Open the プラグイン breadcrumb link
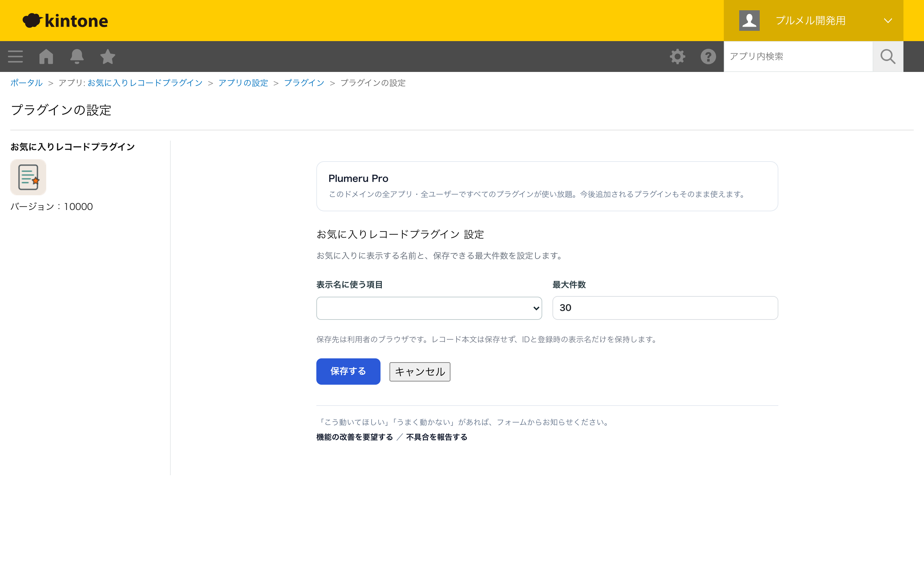The image size is (924, 578). click(x=304, y=83)
